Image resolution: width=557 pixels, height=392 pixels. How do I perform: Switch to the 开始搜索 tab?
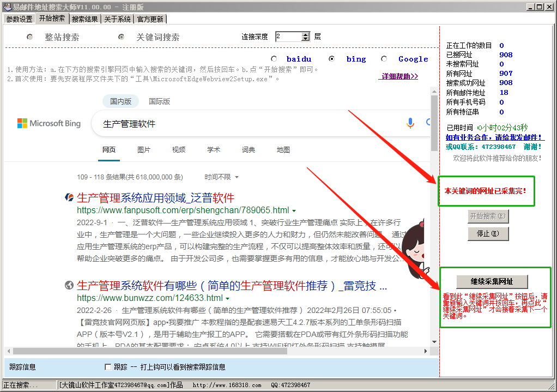click(52, 18)
